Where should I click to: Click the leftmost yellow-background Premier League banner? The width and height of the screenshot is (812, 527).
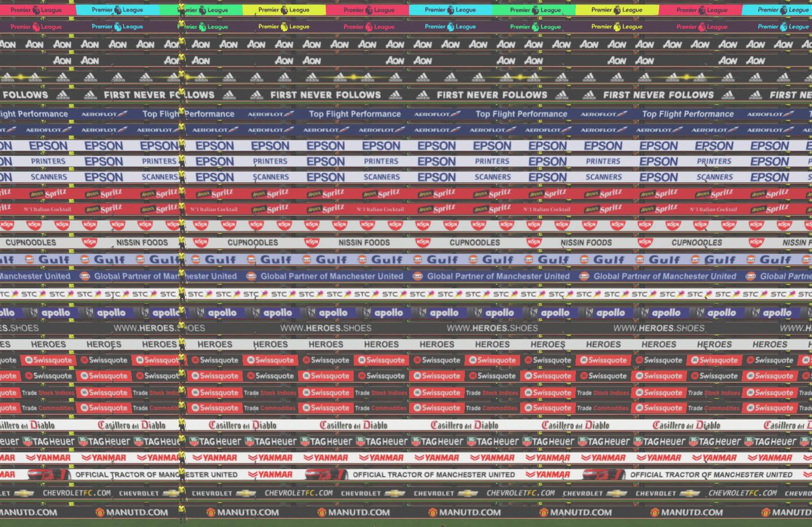(x=284, y=10)
